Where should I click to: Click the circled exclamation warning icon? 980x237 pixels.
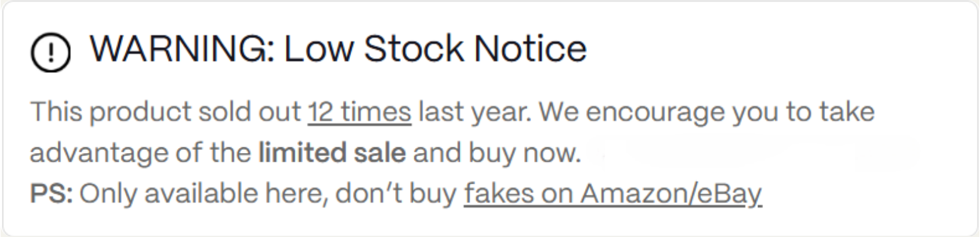[51, 53]
